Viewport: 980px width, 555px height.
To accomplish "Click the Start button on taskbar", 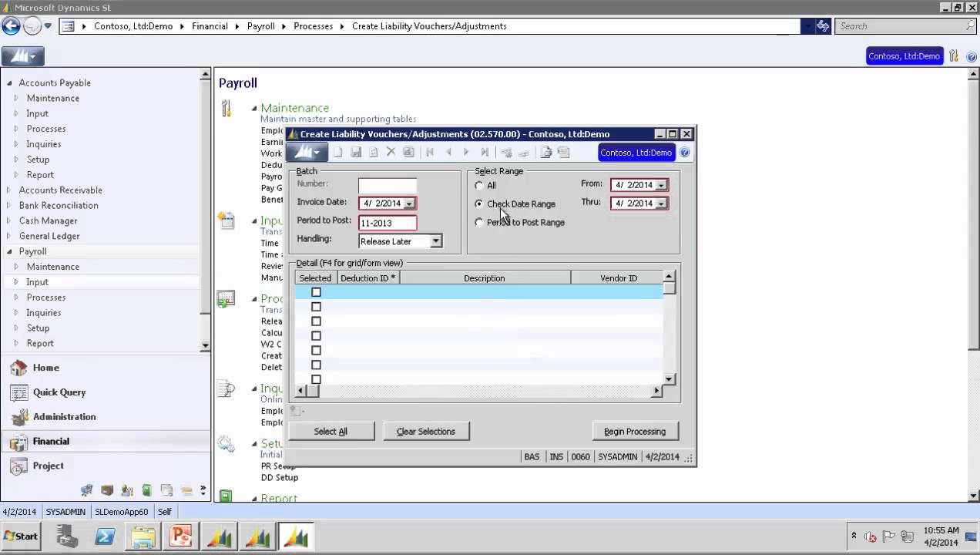I will (21, 536).
